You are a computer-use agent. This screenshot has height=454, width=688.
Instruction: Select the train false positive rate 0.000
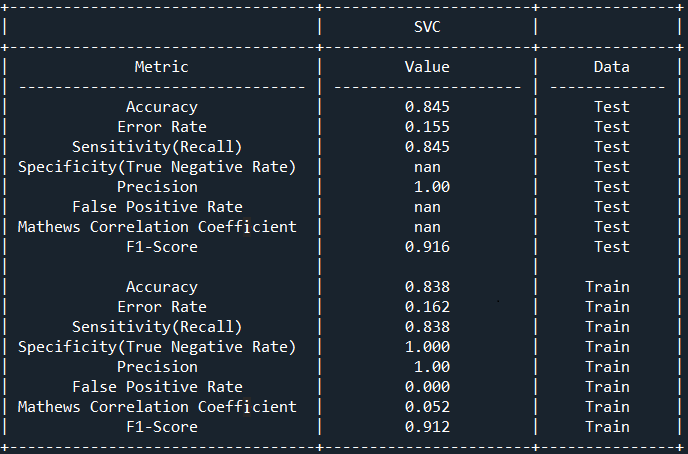click(x=427, y=387)
